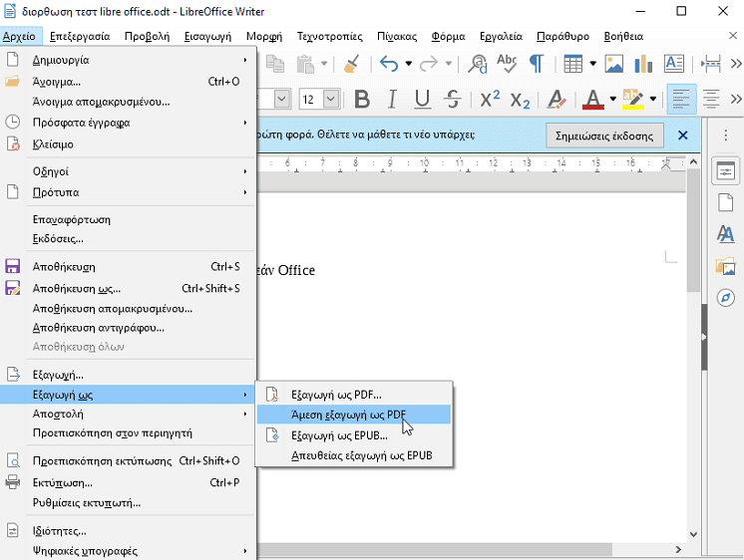Select Εξαγωγή ως PDF... submenu entry
Viewport: 744px width, 560px height.
[354, 395]
